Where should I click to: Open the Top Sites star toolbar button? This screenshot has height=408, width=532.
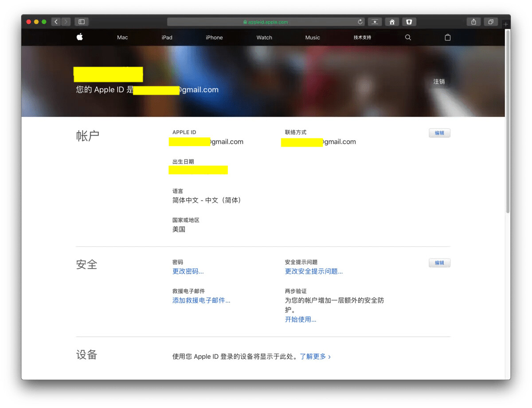[x=375, y=22]
